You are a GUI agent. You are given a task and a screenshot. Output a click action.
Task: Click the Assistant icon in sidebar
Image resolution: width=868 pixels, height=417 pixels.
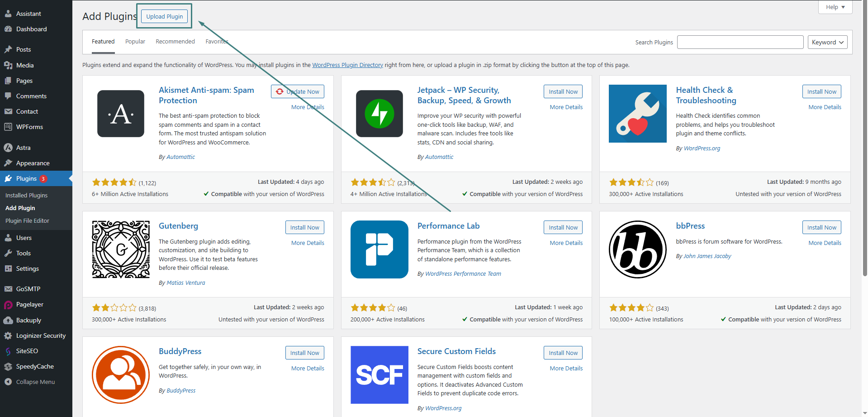8,14
